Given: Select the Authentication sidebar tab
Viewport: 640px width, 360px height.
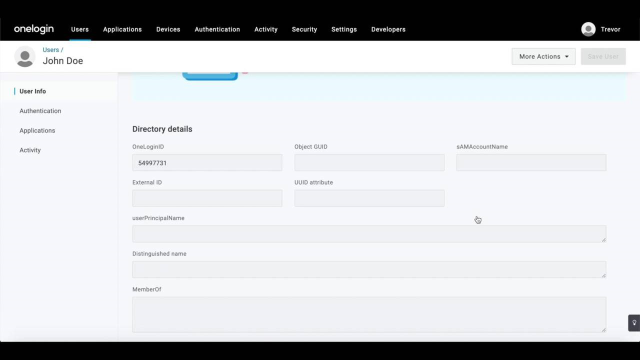Looking at the screenshot, I should pyautogui.click(x=40, y=111).
